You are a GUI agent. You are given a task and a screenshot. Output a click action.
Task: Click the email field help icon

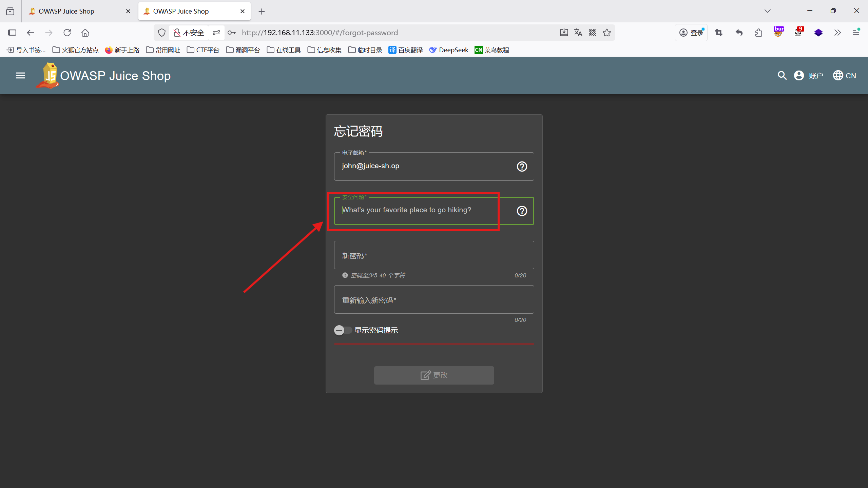pyautogui.click(x=522, y=167)
